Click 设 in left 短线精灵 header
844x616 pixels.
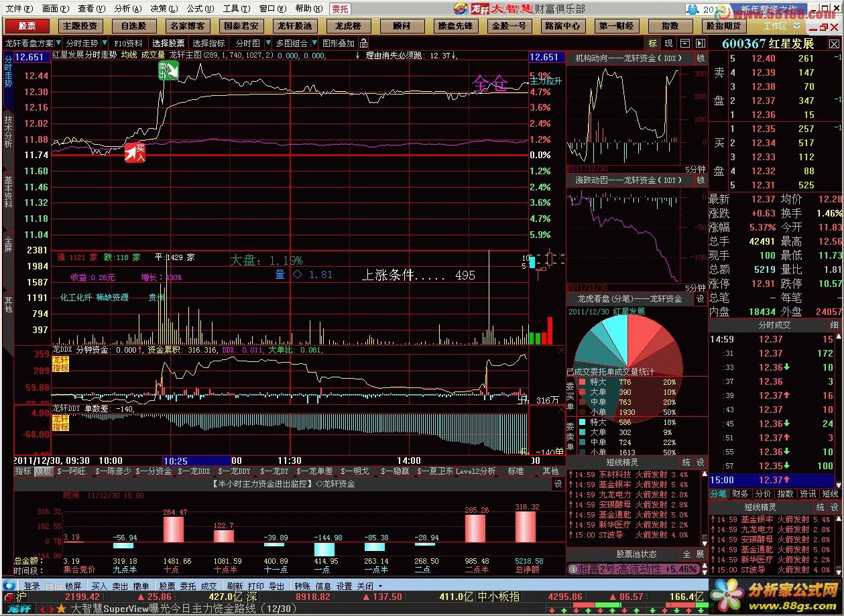tap(701, 463)
